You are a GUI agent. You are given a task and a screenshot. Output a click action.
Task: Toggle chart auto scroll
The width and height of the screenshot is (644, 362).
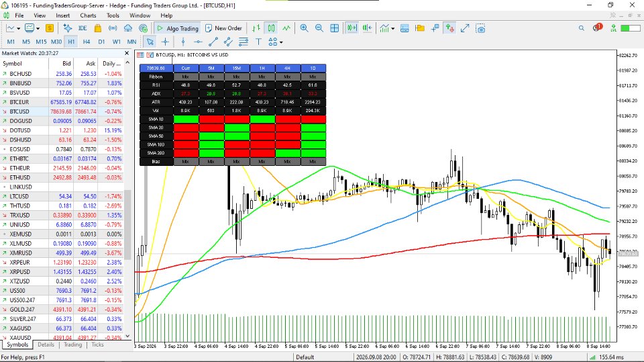[352, 28]
